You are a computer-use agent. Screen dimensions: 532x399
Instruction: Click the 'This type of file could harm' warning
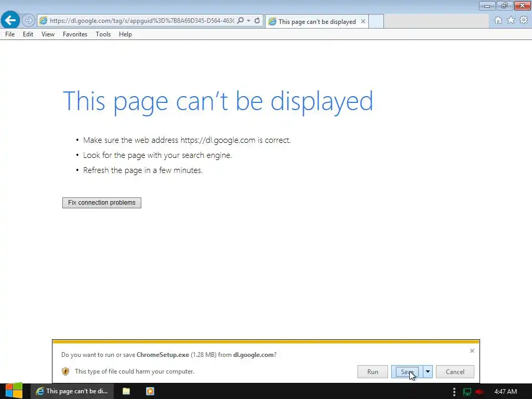coord(135,371)
